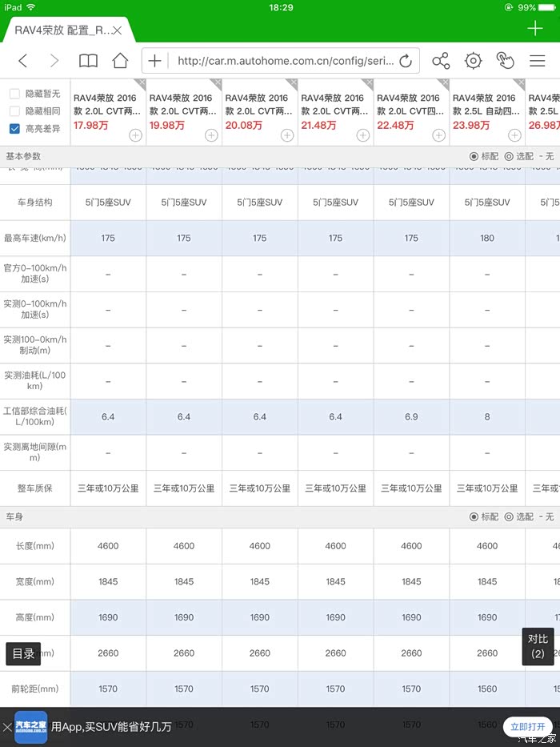Go to the browser home page icon
Viewport: 560px width, 747px height.
coord(120,61)
